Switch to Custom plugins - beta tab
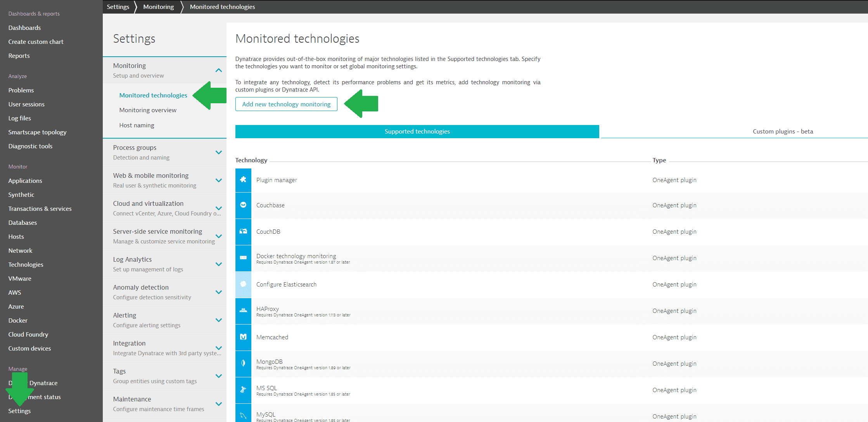The height and width of the screenshot is (422, 868). [783, 131]
